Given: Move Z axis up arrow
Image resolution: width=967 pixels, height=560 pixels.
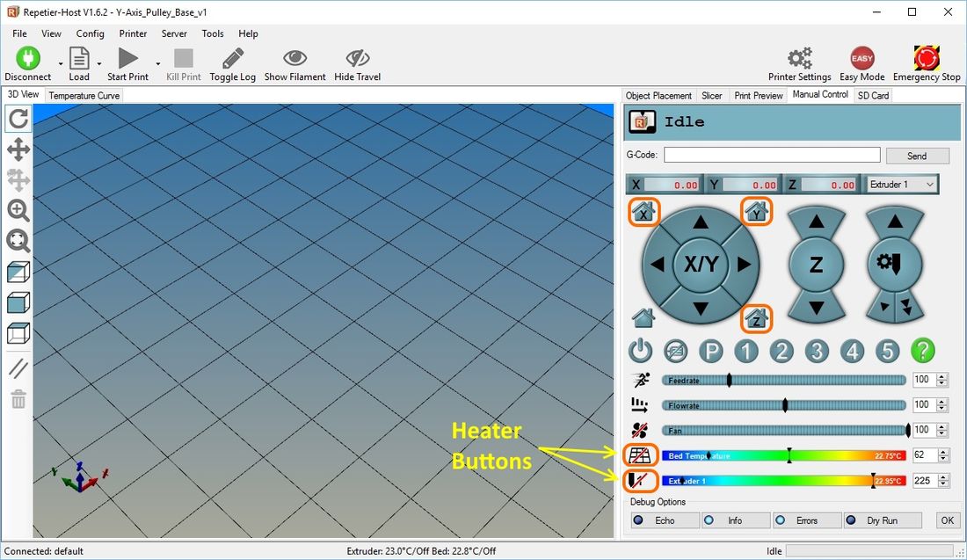Looking at the screenshot, I should (817, 222).
